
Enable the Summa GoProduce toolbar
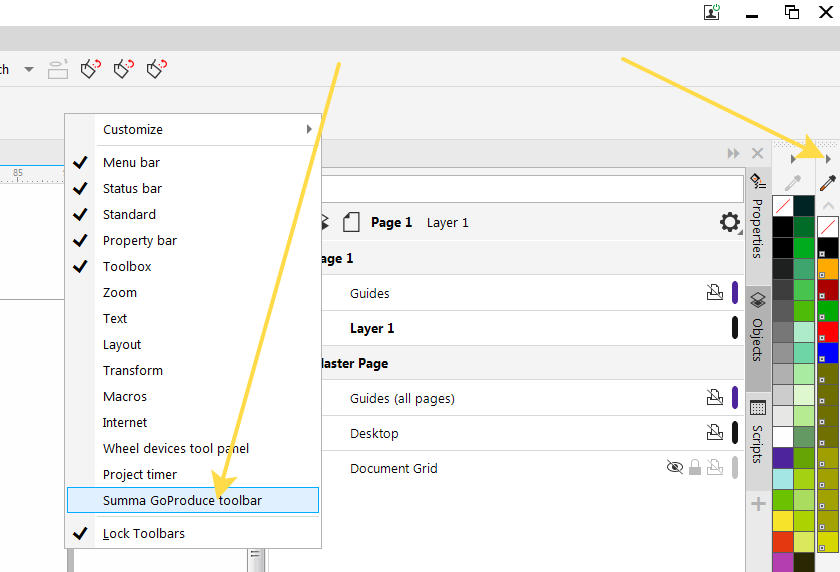click(x=193, y=500)
